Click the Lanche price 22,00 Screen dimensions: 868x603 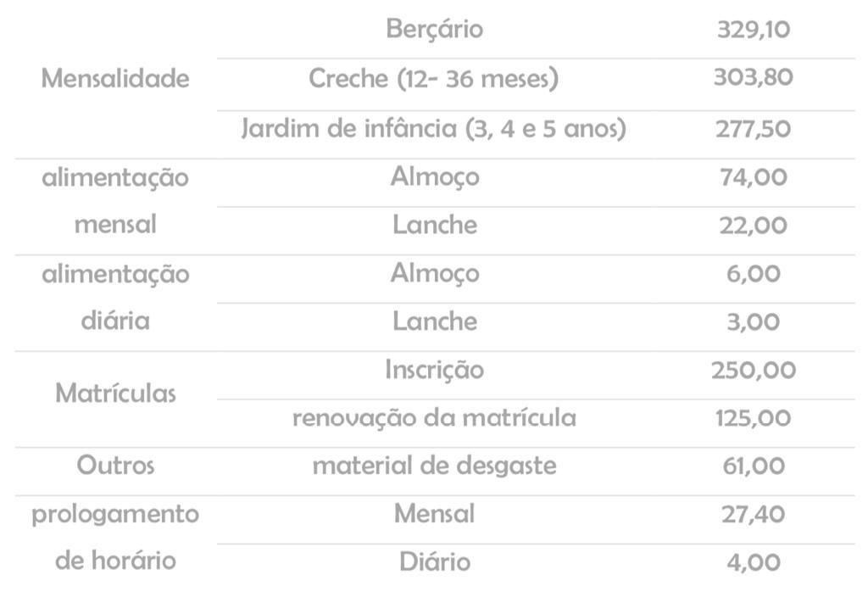[753, 226]
